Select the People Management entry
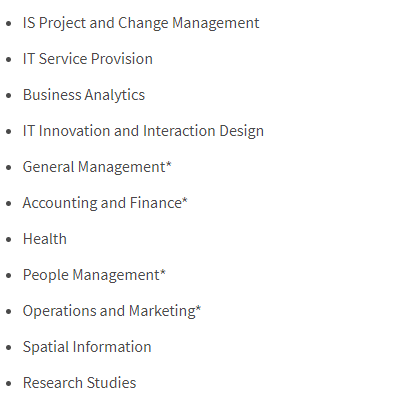Screen dimensions: 396x404 coord(94,275)
